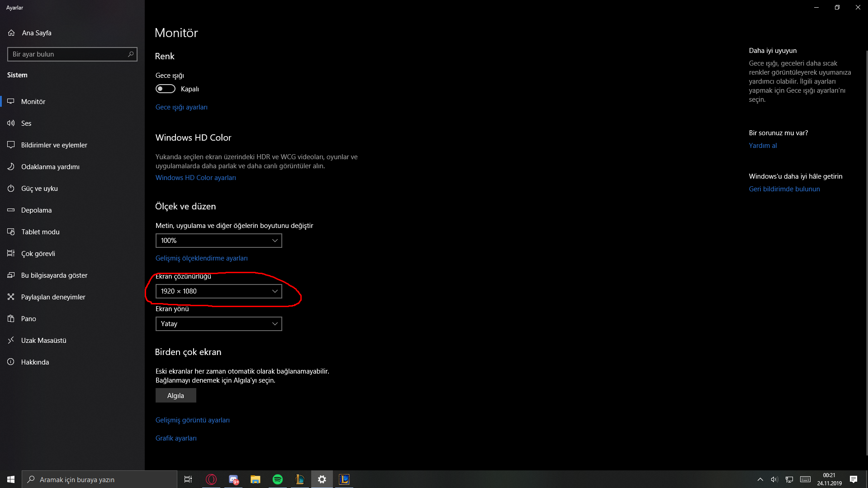Open Gece ışığı ayarları link
The height and width of the screenshot is (488, 868).
tap(181, 107)
